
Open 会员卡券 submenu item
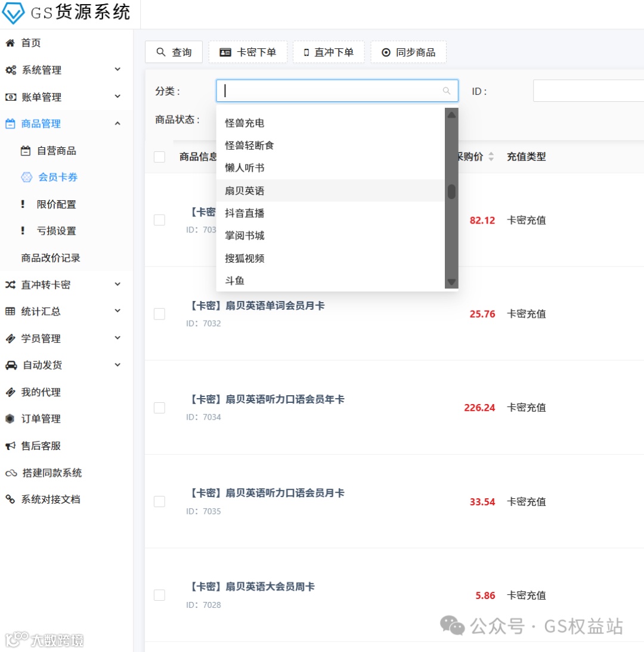pos(58,177)
